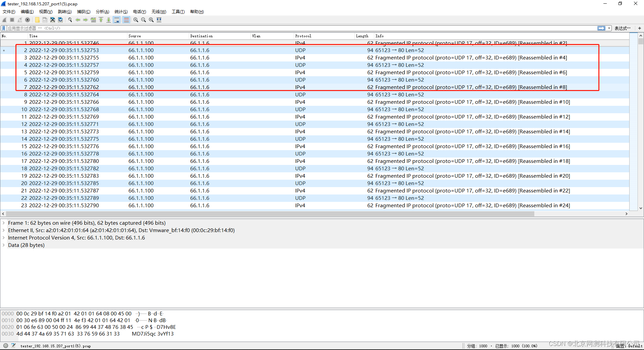Click the Start capture shark fin icon
The image size is (644, 350).
coord(4,20)
